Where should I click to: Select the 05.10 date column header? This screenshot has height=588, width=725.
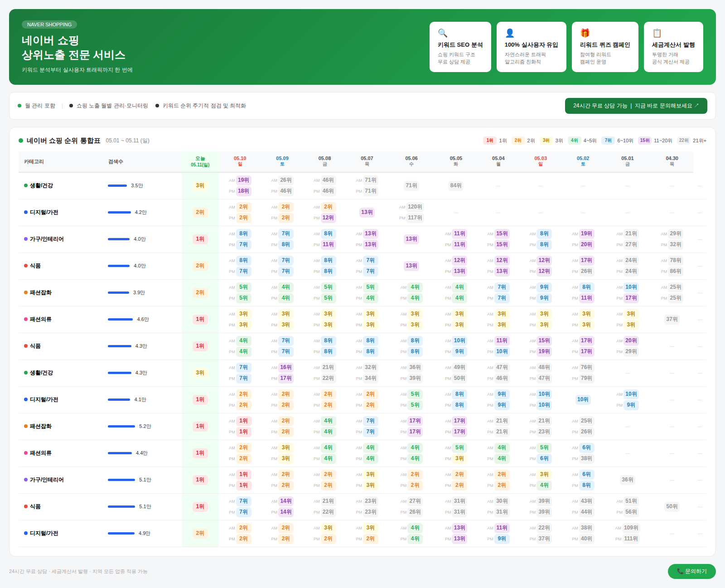(240, 161)
